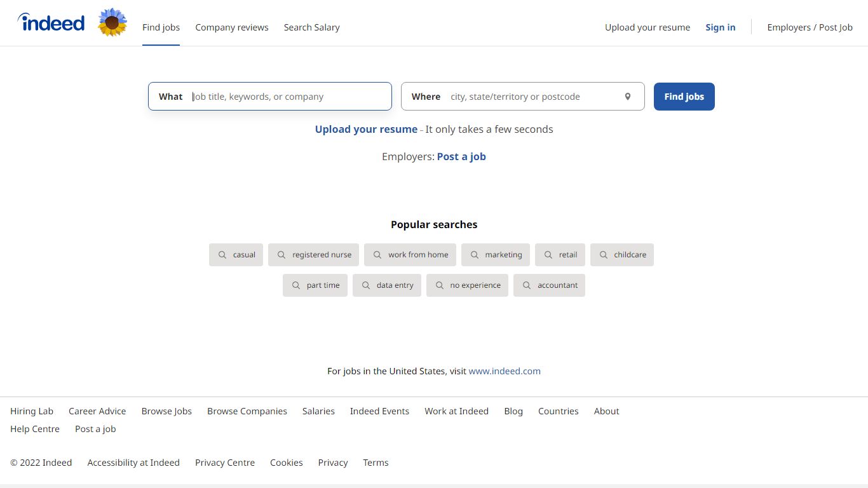This screenshot has height=488, width=868.
Task: Select the part time popular search
Action: [x=315, y=285]
